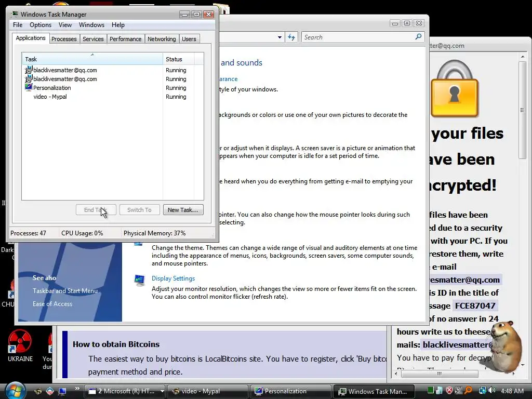Click the first Quick Launch icon beside Start orb
Screen dimensions: 532x399
click(37, 391)
